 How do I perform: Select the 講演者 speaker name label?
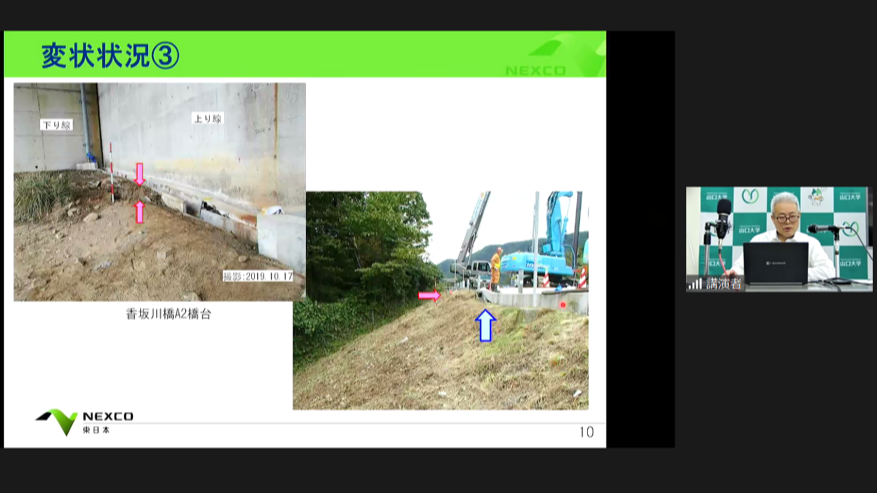pyautogui.click(x=724, y=284)
